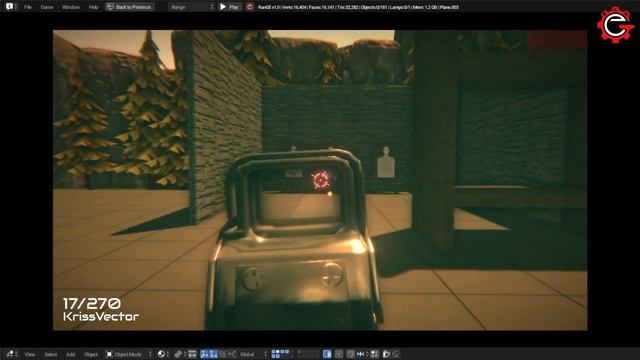Click the Back to Previous button
640x360 pixels.
129,7
